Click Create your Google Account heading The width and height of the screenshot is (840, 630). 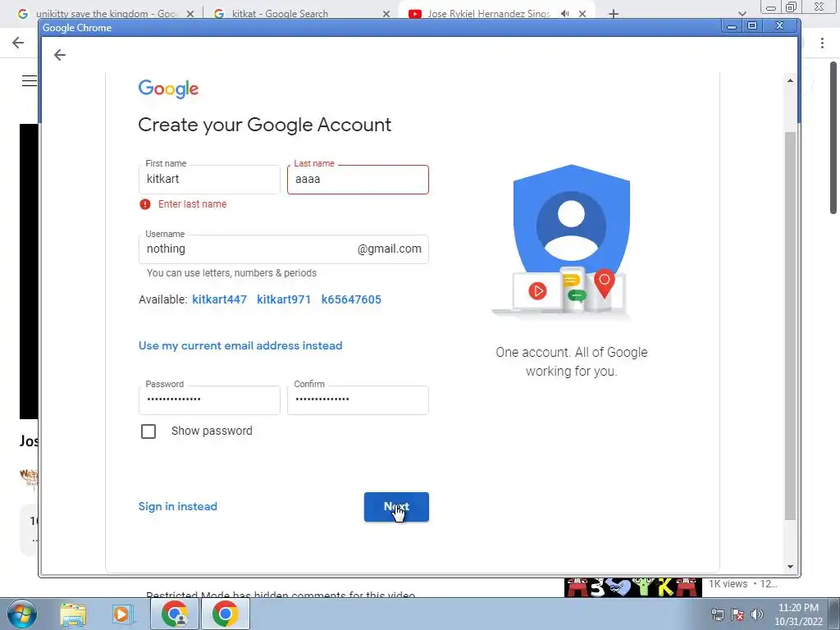tap(265, 125)
